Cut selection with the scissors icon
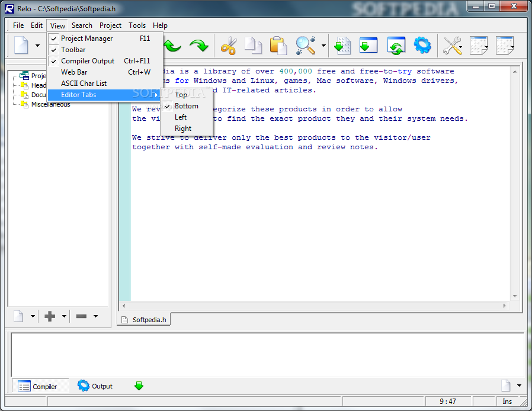Screen dimensions: 532x411 [x=229, y=46]
